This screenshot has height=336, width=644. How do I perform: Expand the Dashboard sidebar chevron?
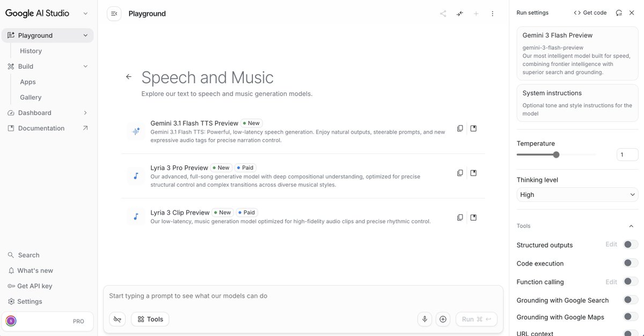point(85,113)
